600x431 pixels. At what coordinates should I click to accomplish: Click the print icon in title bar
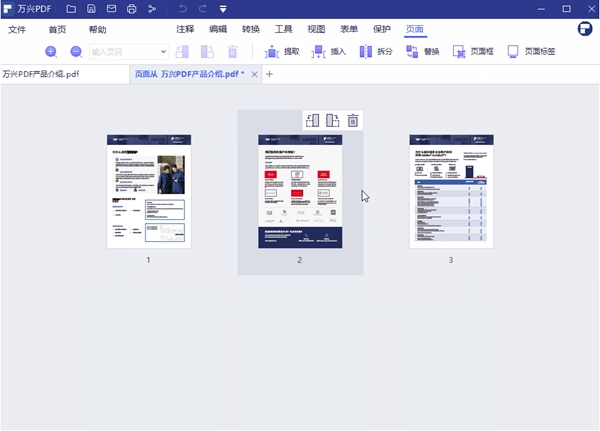click(131, 9)
